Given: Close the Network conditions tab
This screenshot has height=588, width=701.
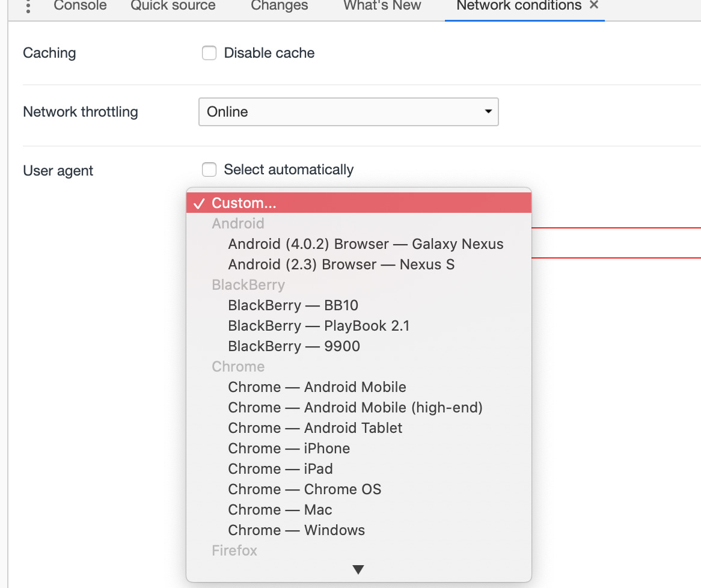Looking at the screenshot, I should point(594,5).
